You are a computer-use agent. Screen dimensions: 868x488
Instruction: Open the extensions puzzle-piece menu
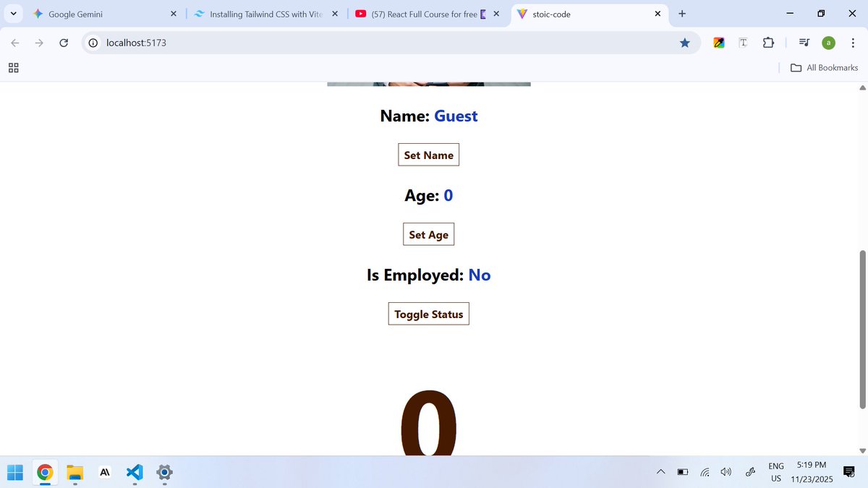click(768, 43)
